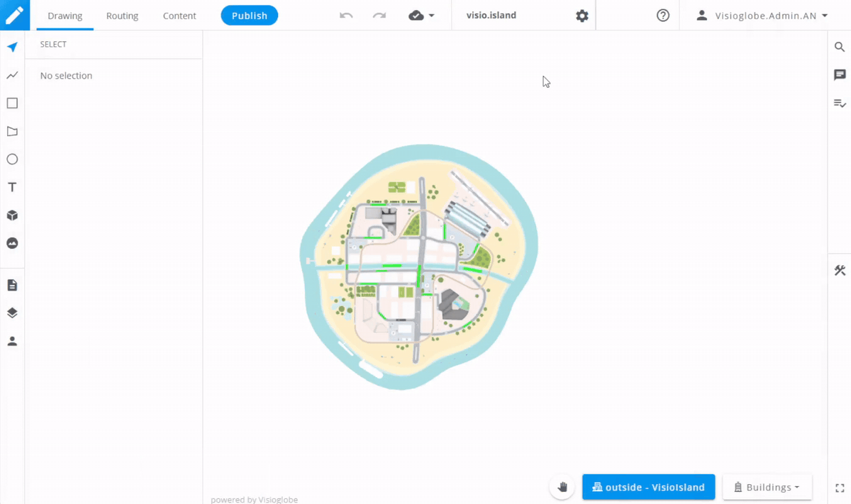Open the document panel icon
This screenshot has width=851, height=504.
tap(12, 285)
